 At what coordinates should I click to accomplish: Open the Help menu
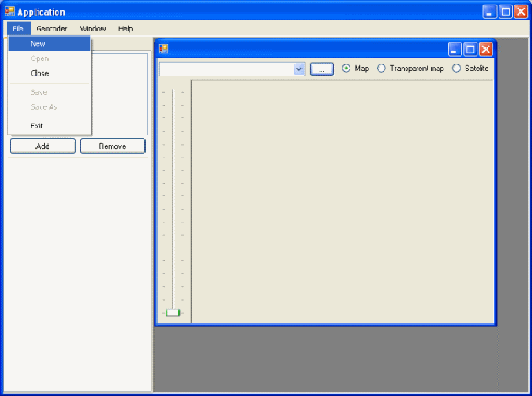(x=125, y=29)
